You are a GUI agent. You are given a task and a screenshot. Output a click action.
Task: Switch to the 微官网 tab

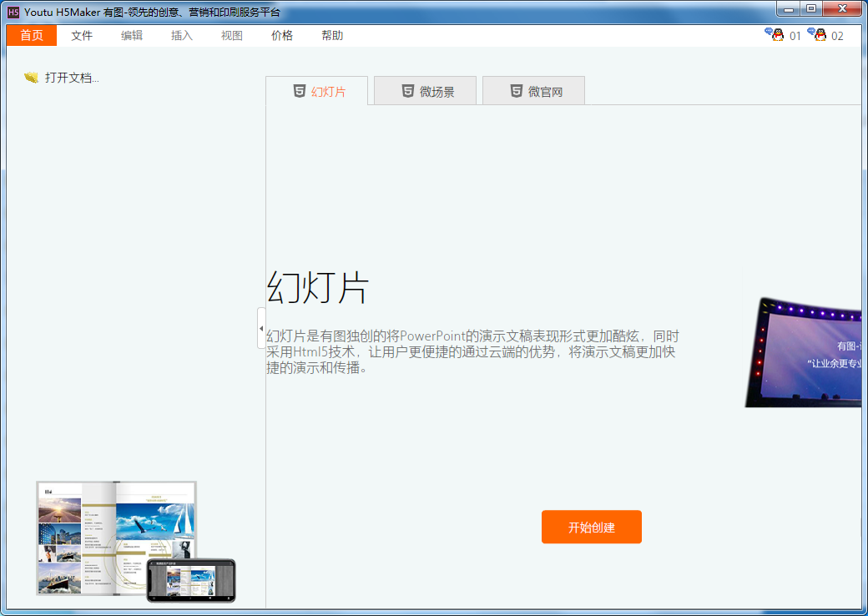(x=533, y=91)
